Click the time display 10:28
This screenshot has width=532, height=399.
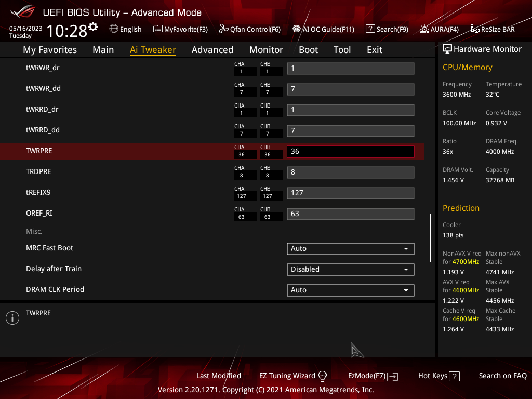tap(67, 31)
